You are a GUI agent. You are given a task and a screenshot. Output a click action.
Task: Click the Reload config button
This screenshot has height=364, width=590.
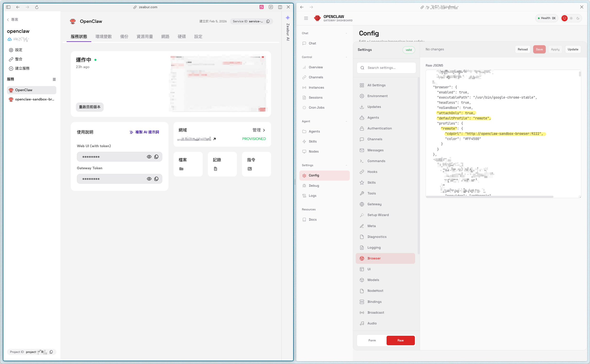coord(522,49)
